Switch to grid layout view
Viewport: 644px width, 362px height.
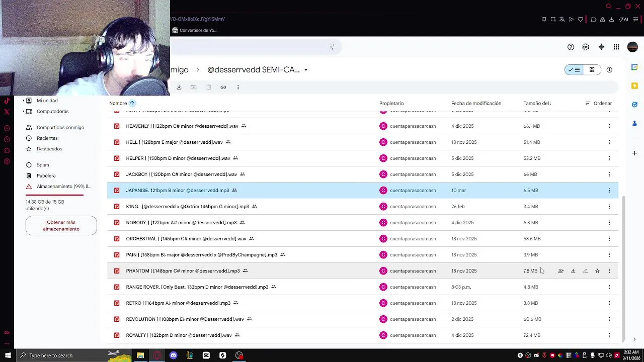pyautogui.click(x=592, y=70)
